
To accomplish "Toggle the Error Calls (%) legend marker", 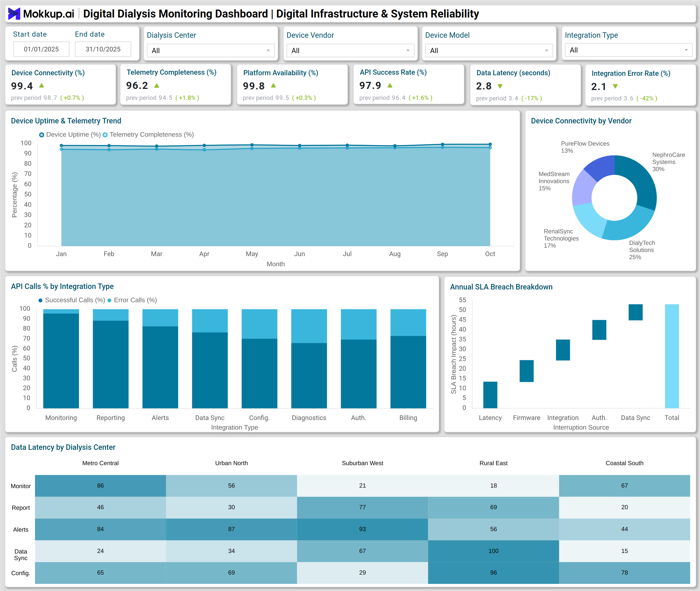I will click(x=109, y=300).
